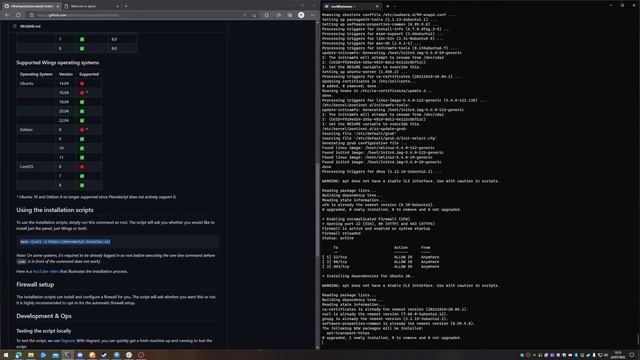Screen dimensions: 640x360
Task: Click the '22/tcp ALLOW IN Anywhere' firewall rule line
Action: tap(381, 257)
